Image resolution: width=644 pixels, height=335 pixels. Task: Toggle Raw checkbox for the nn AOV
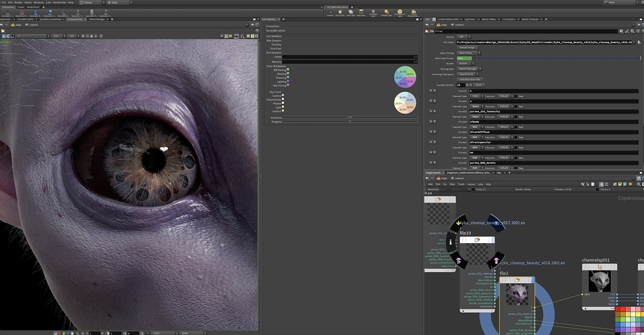[x=516, y=158]
